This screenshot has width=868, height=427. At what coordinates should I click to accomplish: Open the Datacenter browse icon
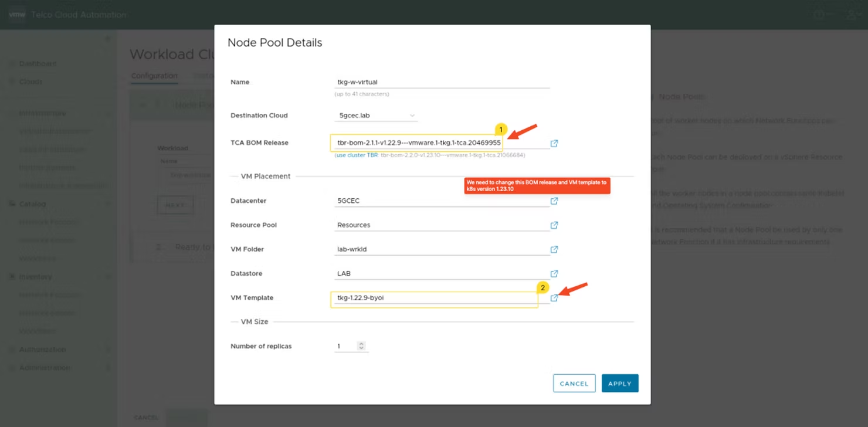click(x=554, y=201)
